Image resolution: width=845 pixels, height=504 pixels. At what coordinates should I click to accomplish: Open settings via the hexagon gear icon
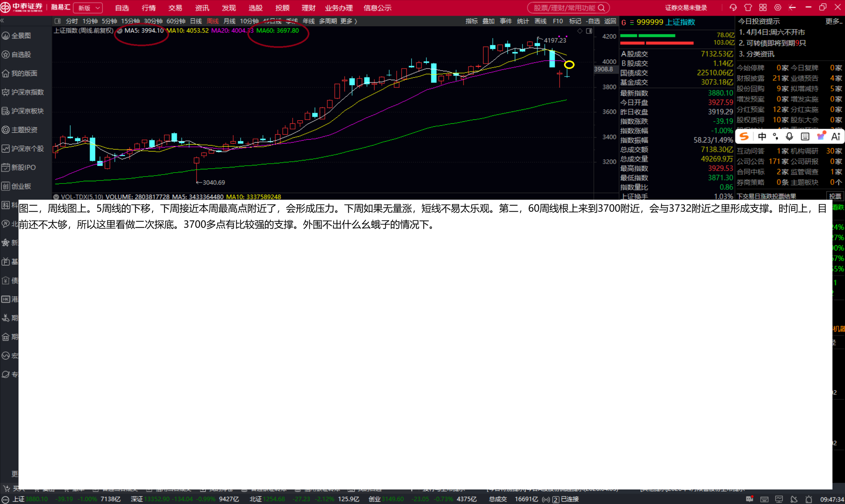[x=778, y=8]
